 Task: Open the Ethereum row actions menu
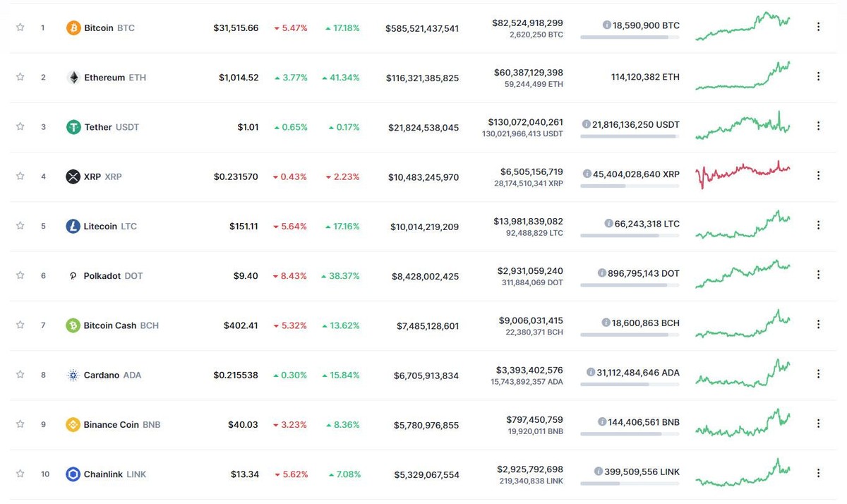(818, 76)
